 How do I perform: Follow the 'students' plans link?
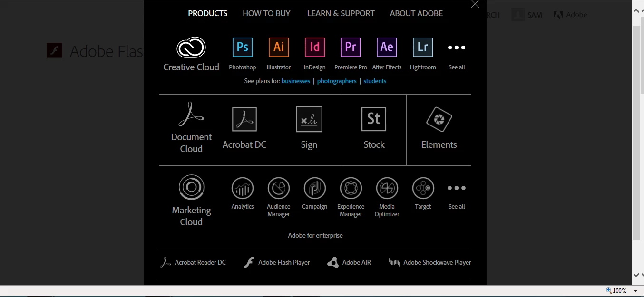tap(375, 81)
